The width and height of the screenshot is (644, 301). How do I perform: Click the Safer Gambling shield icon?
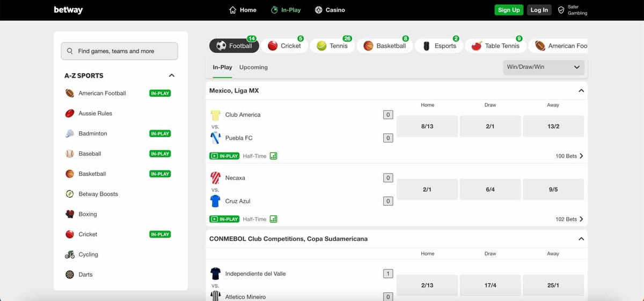[561, 10]
